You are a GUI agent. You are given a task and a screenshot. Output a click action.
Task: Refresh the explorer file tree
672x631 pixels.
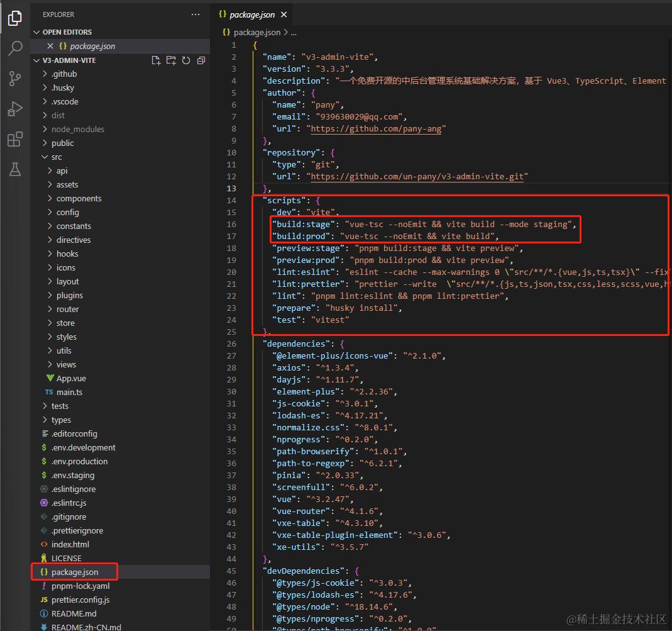point(185,60)
